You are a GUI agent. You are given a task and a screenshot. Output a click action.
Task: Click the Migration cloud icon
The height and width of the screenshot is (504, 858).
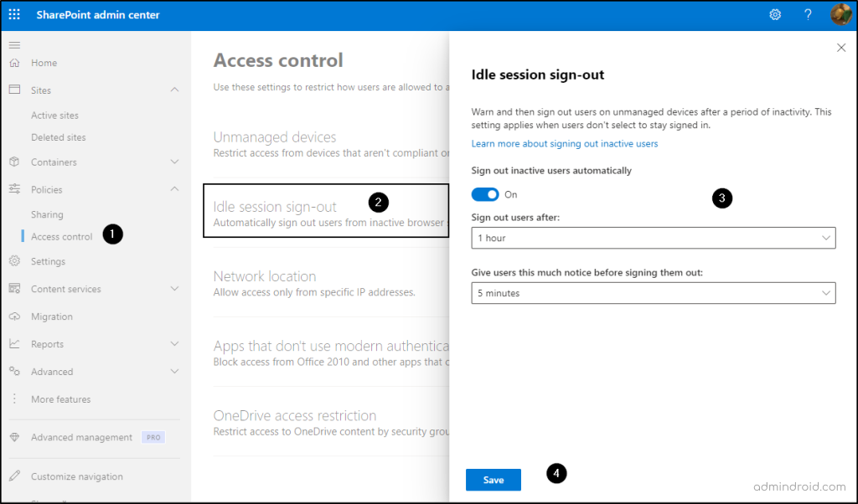pyautogui.click(x=14, y=316)
